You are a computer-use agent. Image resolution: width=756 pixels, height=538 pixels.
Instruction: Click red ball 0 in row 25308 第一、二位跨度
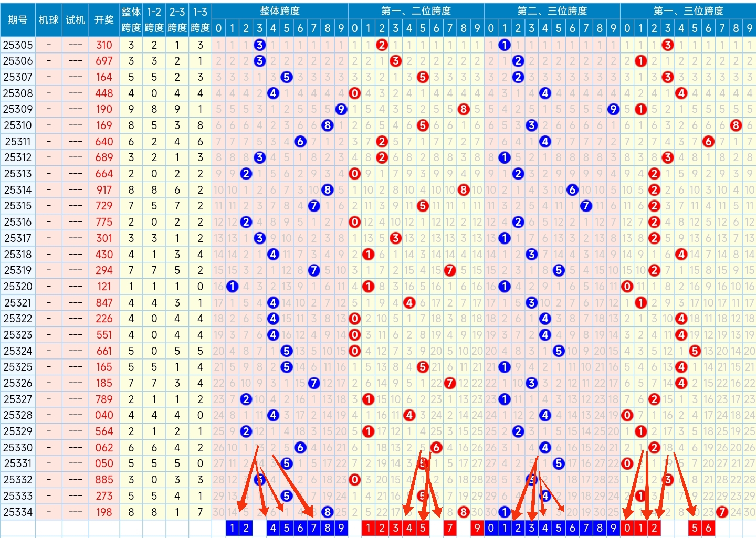[355, 93]
